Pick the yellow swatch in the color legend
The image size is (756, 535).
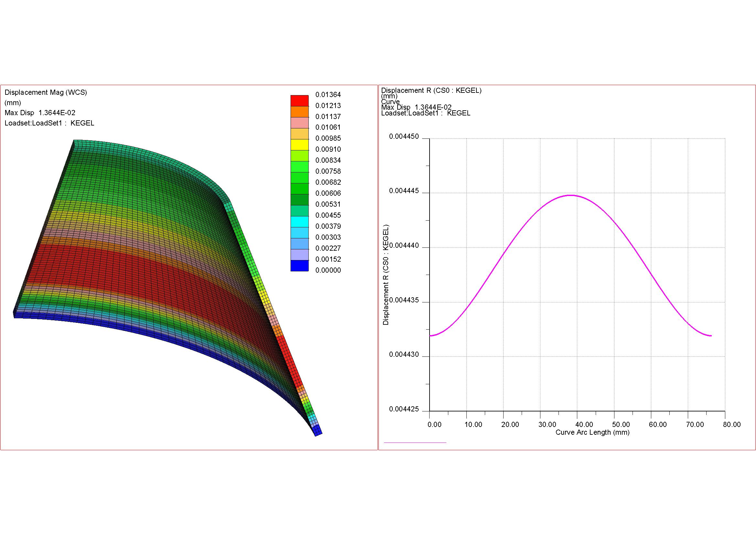(x=299, y=145)
